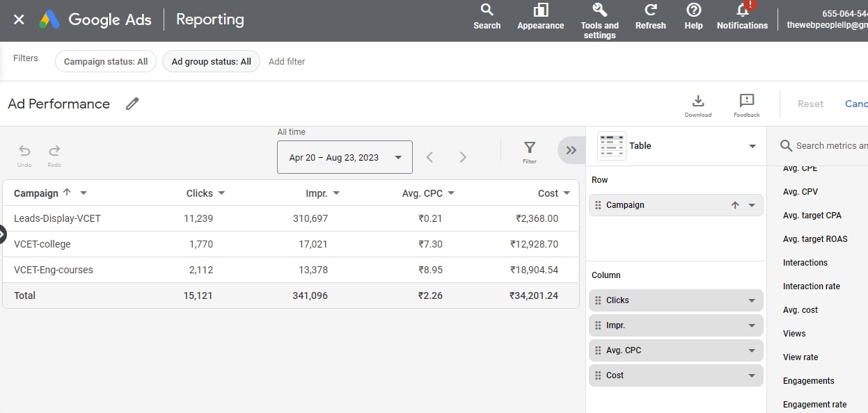
Task: Select Interaction rate metric
Action: (812, 286)
